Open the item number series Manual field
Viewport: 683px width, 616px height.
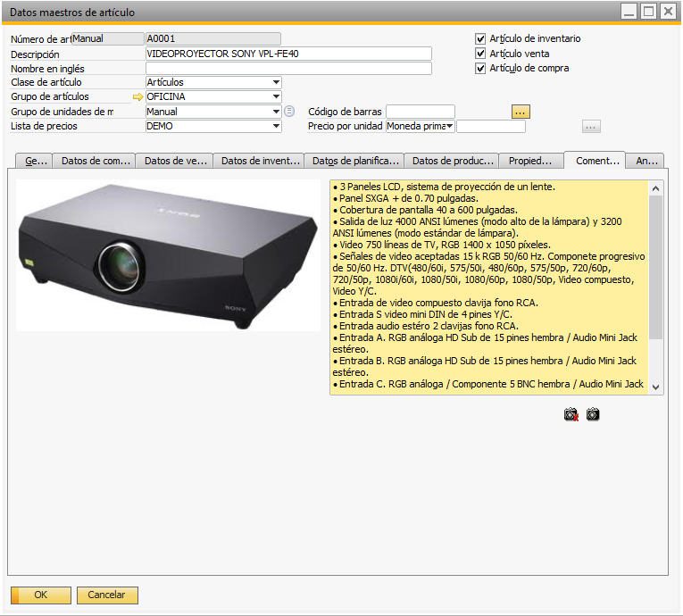click(108, 38)
